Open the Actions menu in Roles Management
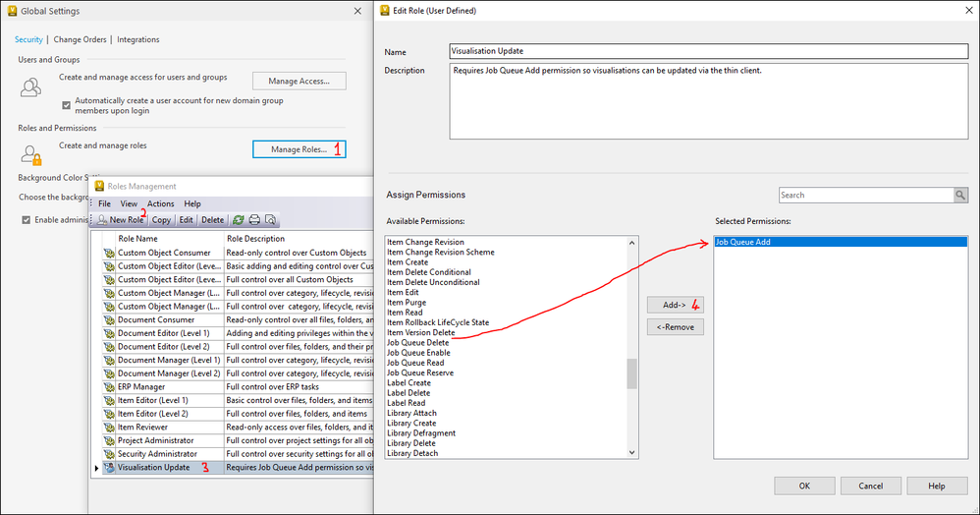This screenshot has height=515, width=980. (161, 204)
